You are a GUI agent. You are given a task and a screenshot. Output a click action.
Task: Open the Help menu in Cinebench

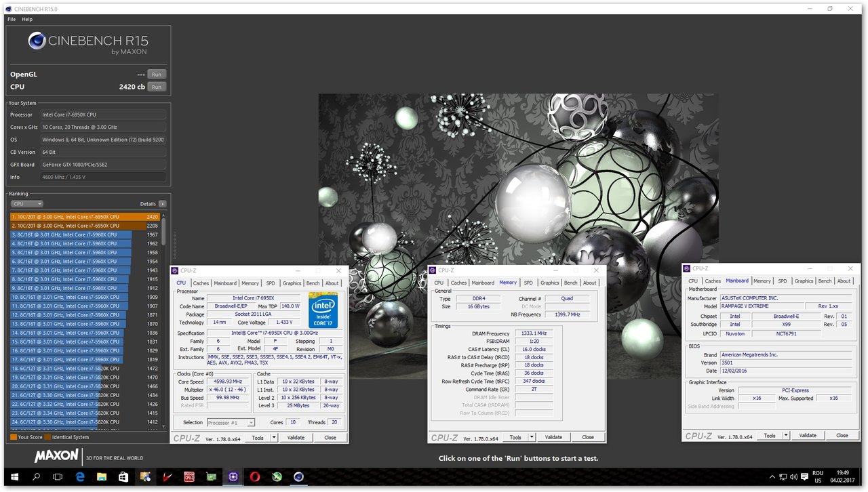coord(27,20)
